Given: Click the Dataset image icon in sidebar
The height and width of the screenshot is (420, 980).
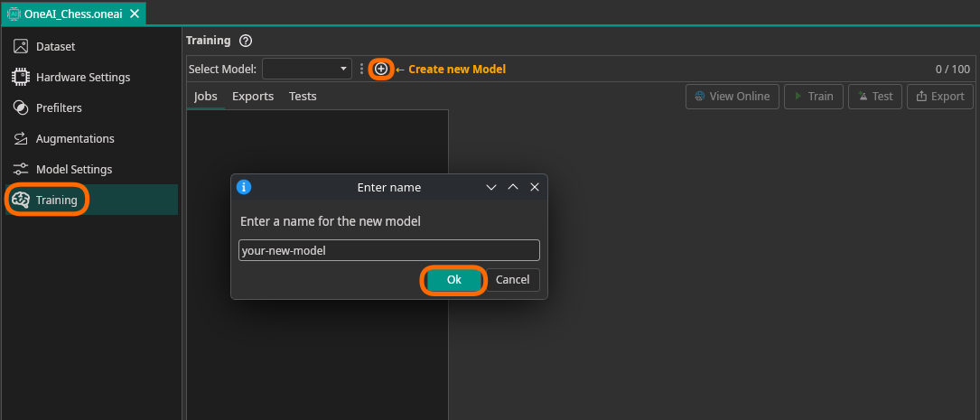Looking at the screenshot, I should coord(21,46).
